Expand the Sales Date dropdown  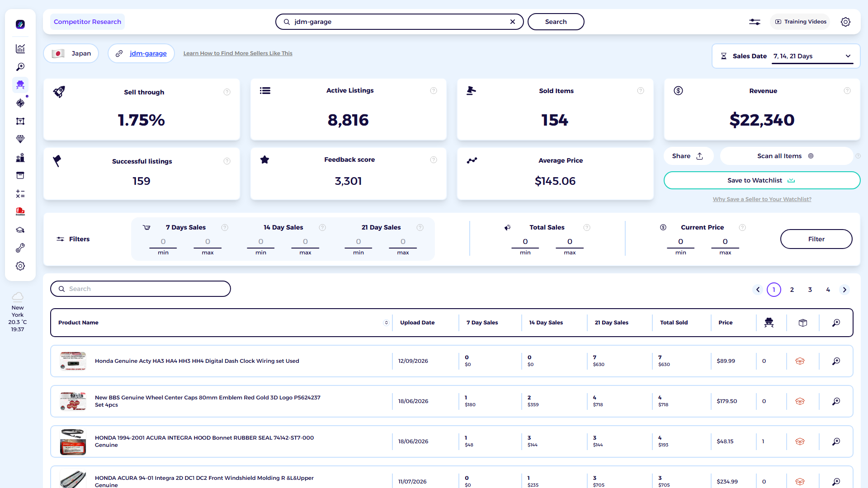tap(812, 56)
